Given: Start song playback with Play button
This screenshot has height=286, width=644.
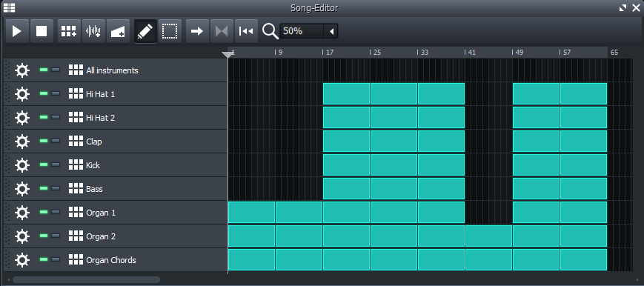Looking at the screenshot, I should pyautogui.click(x=17, y=31).
